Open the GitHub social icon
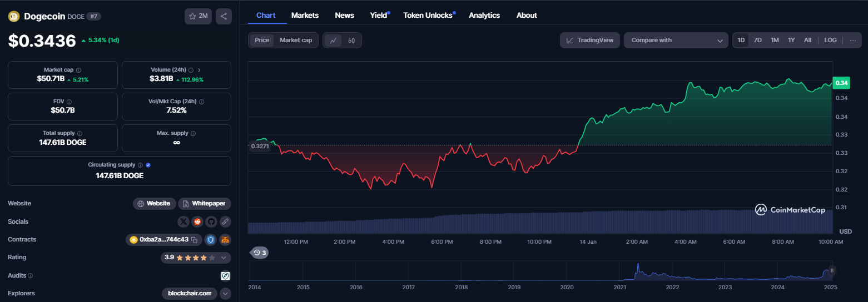Screen dimensions: 868x302 [x=211, y=222]
